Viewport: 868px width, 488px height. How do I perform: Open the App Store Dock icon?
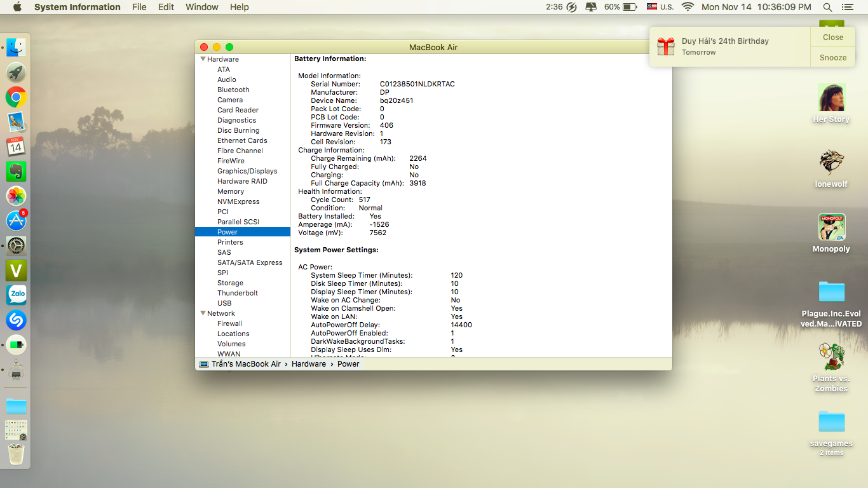click(16, 220)
